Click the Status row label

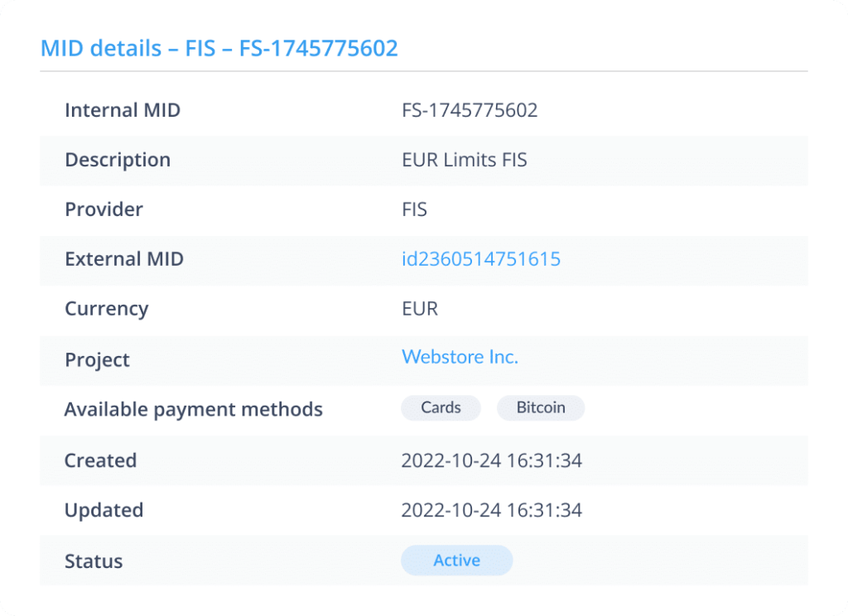(94, 561)
